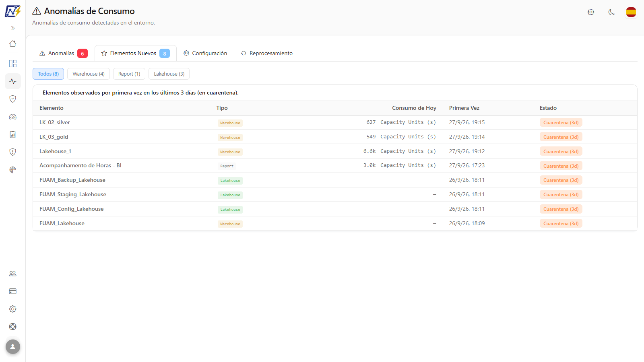This screenshot has width=644, height=362.
Task: Open the dashboard layout icon in the sidebar
Action: click(13, 64)
